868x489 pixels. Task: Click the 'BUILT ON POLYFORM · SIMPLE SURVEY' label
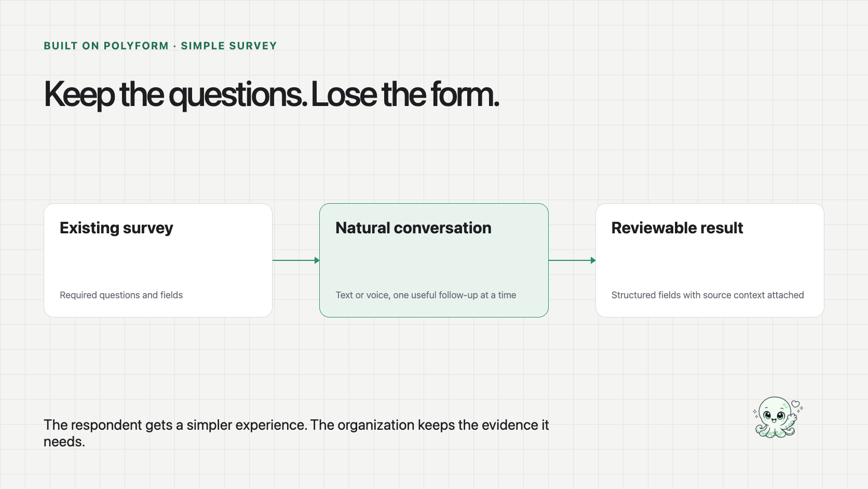point(160,46)
